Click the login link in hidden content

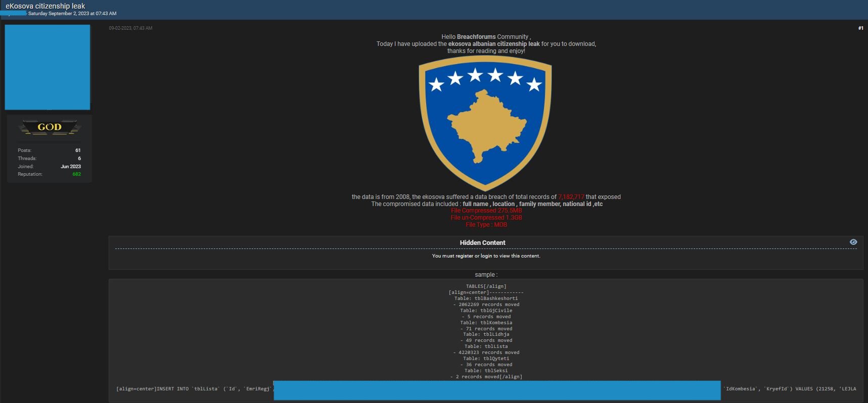pos(486,256)
